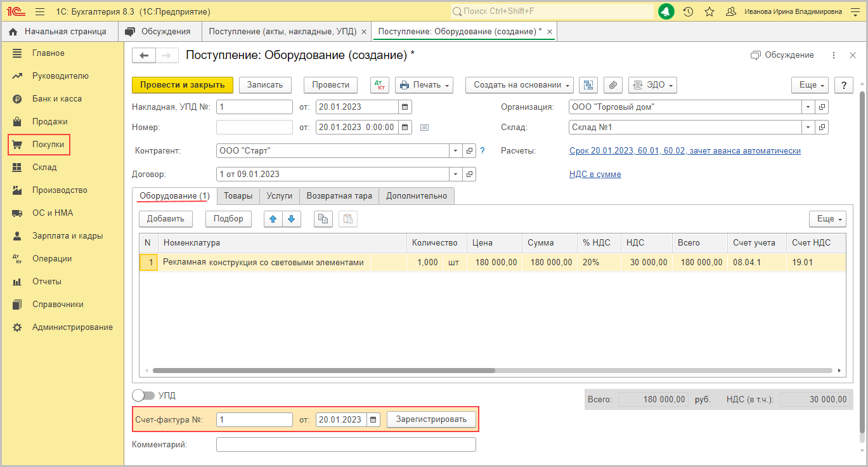The image size is (868, 467).
Task: Click the Добавить row button
Action: (165, 219)
